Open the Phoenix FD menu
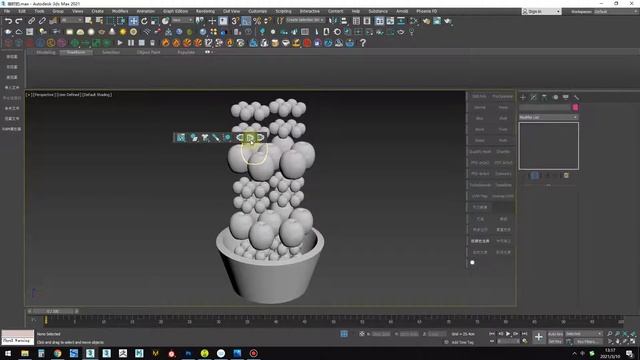 pos(427,11)
